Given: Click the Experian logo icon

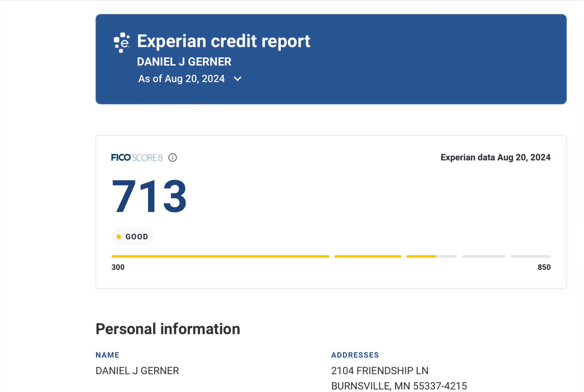Looking at the screenshot, I should point(122,43).
